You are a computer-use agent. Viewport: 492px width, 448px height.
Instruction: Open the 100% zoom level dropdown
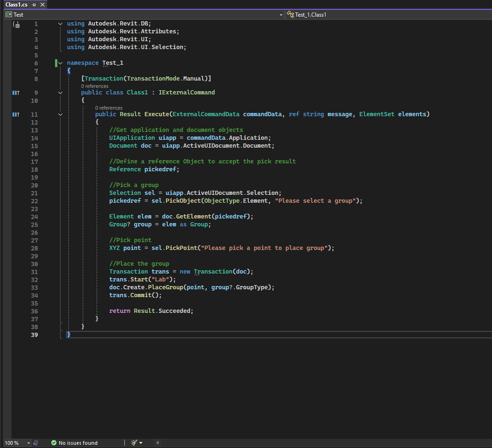click(x=28, y=442)
